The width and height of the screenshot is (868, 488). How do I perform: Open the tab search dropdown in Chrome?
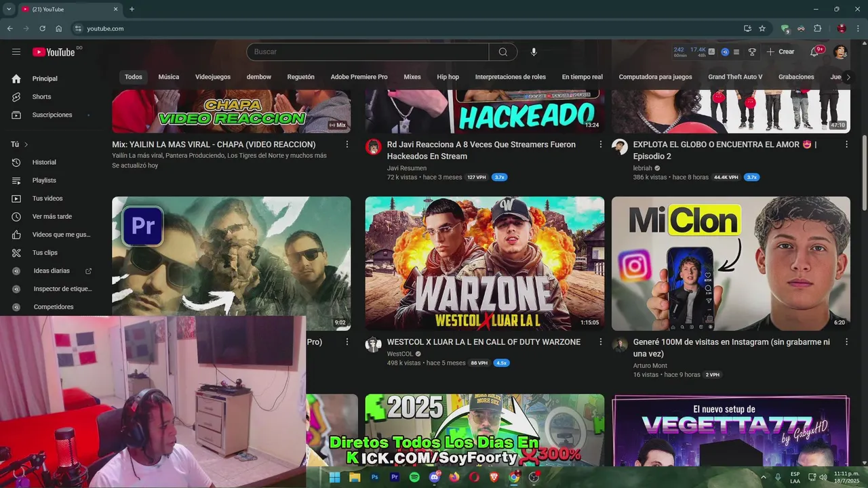[x=9, y=9]
